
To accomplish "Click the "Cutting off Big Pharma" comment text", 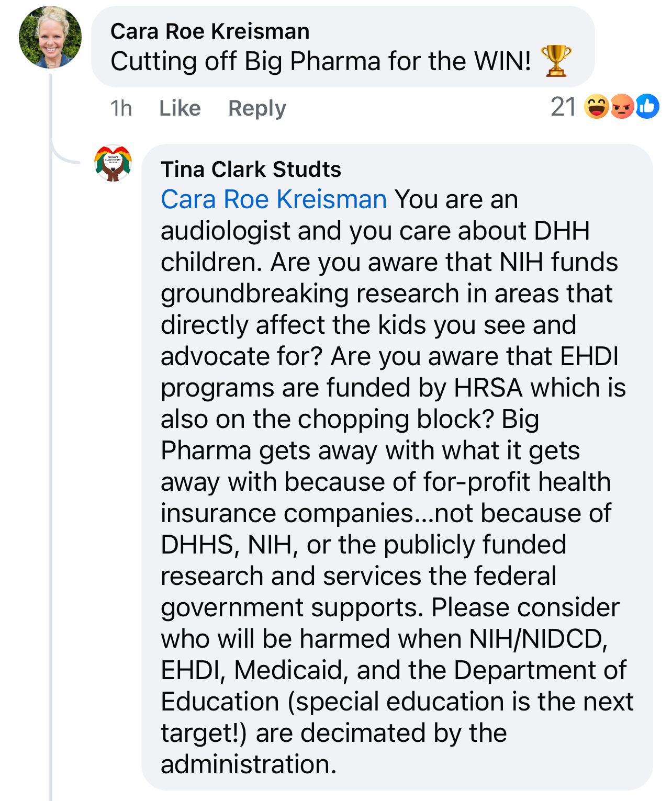I will tap(320, 61).
